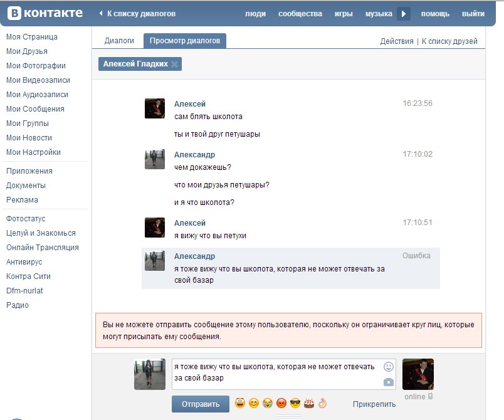Open Мои Сообщения in the sidebar
Image resolution: width=504 pixels, height=420 pixels.
tap(35, 109)
